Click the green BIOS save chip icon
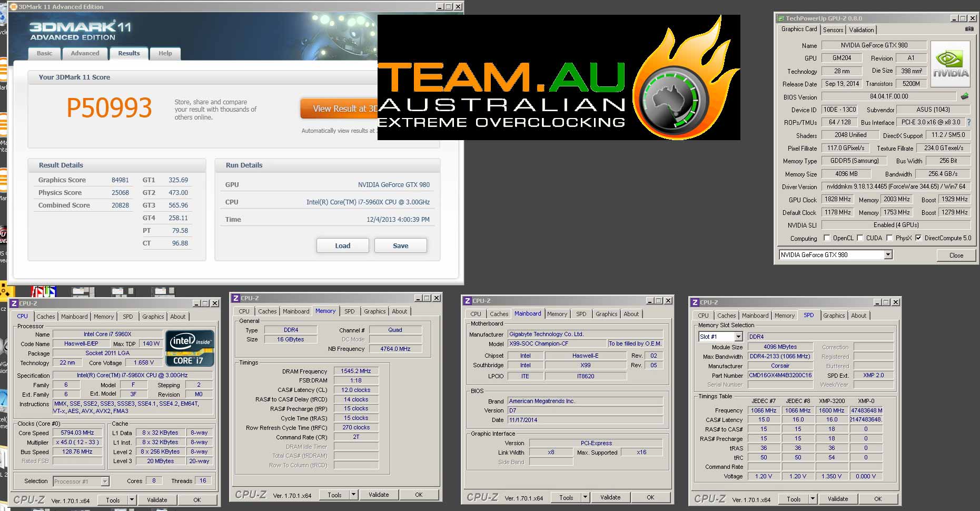Viewport: 980px width, 511px height. pos(965,96)
